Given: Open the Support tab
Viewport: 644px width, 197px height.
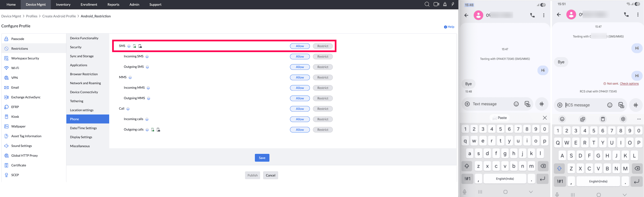Looking at the screenshot, I should click(x=155, y=4).
